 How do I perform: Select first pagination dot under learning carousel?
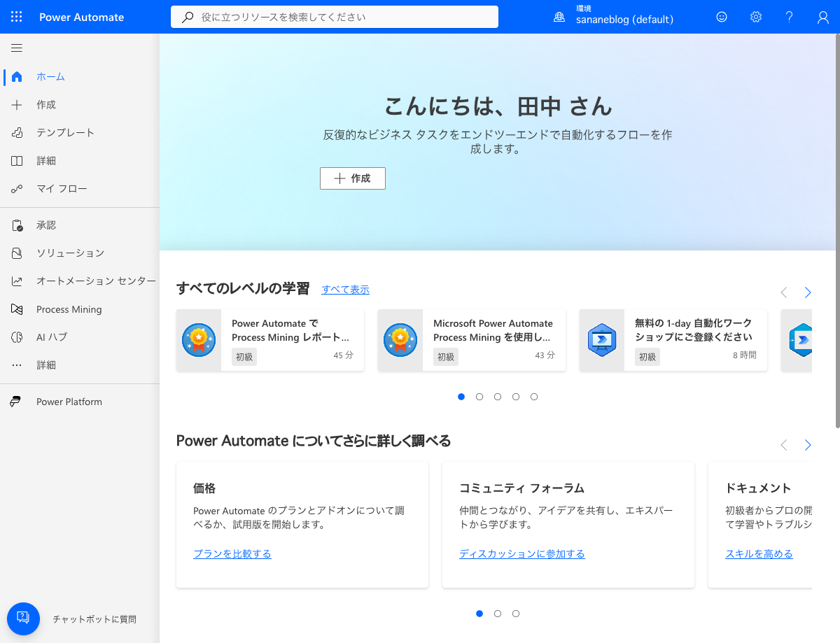461,397
